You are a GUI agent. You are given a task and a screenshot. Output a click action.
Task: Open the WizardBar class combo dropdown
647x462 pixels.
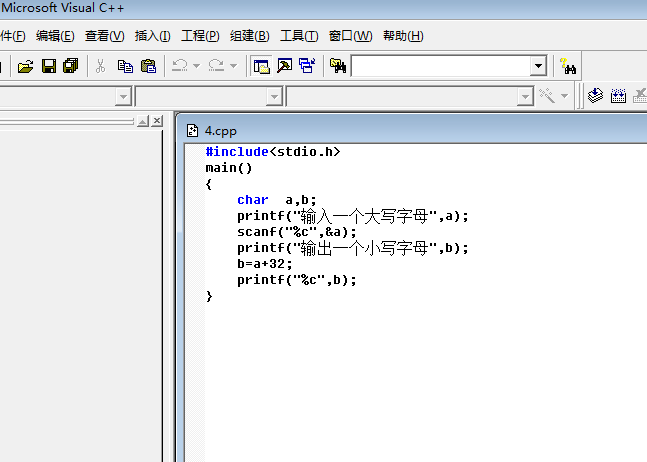tap(123, 97)
